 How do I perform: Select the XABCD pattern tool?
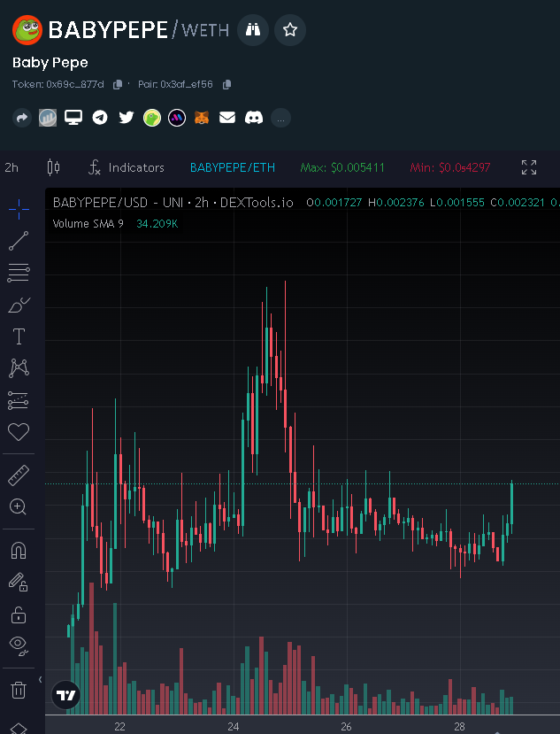19,368
